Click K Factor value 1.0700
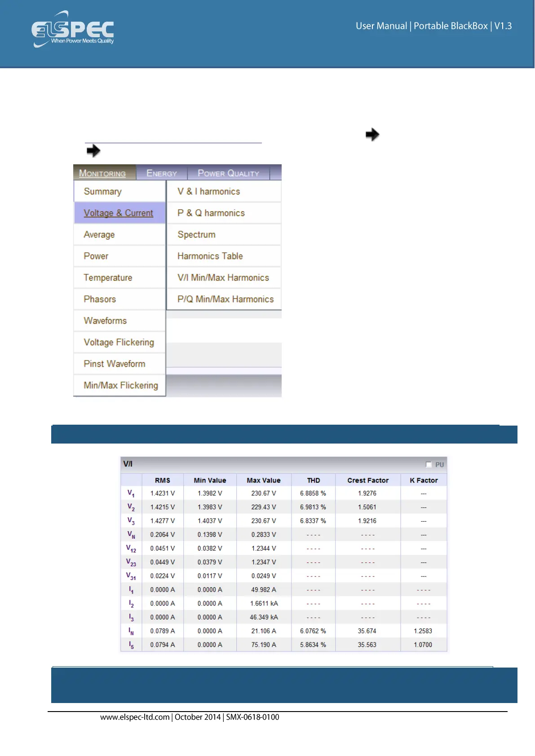This screenshot has height=756, width=535. click(423, 645)
